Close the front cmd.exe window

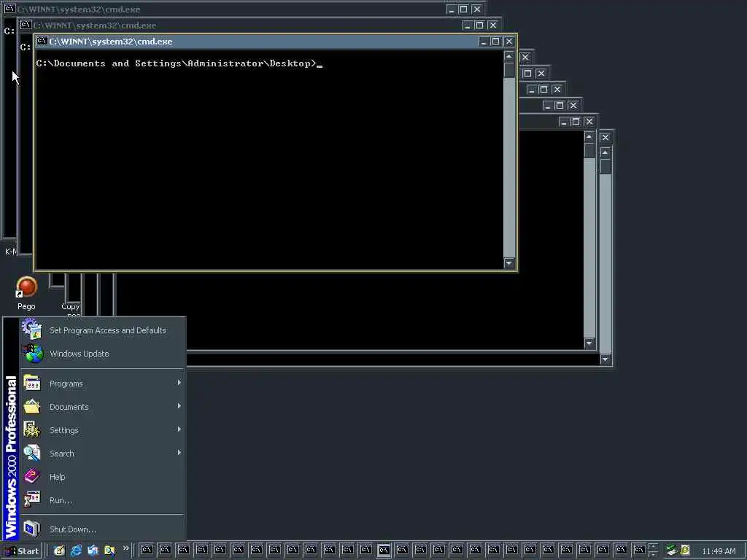pyautogui.click(x=508, y=42)
